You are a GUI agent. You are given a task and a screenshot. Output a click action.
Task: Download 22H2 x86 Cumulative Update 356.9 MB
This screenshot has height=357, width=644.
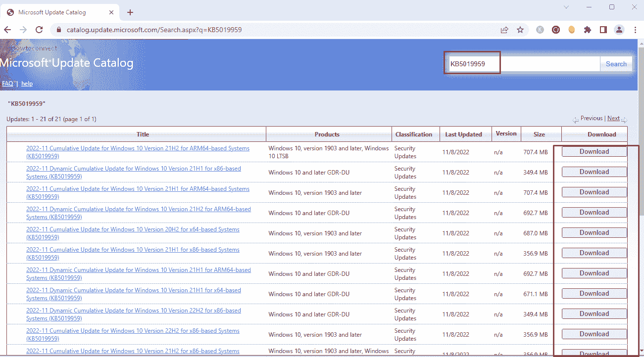(594, 334)
